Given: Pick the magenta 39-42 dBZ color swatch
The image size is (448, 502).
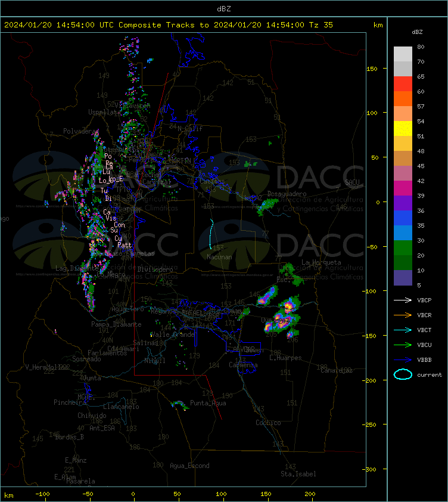Looking at the screenshot, I should click(403, 188).
